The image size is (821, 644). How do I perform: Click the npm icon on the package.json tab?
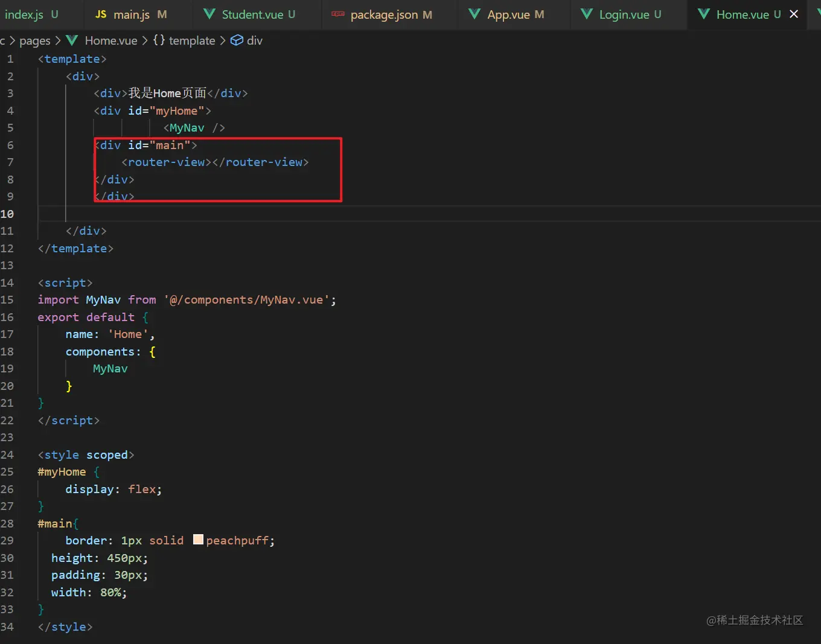[338, 14]
